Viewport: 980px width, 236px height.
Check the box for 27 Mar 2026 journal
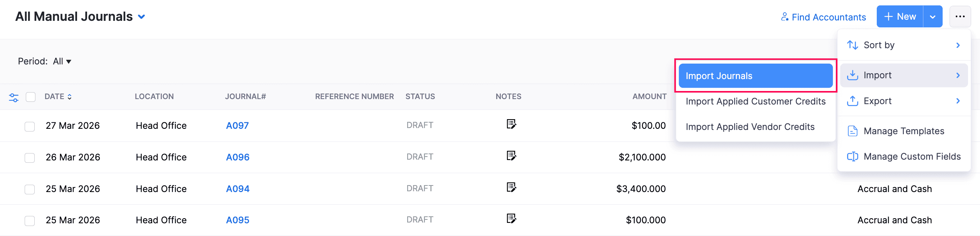tap(30, 126)
